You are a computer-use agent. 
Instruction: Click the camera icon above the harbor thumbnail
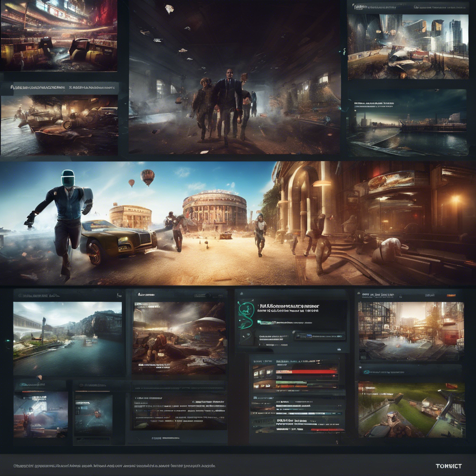click(436, 90)
